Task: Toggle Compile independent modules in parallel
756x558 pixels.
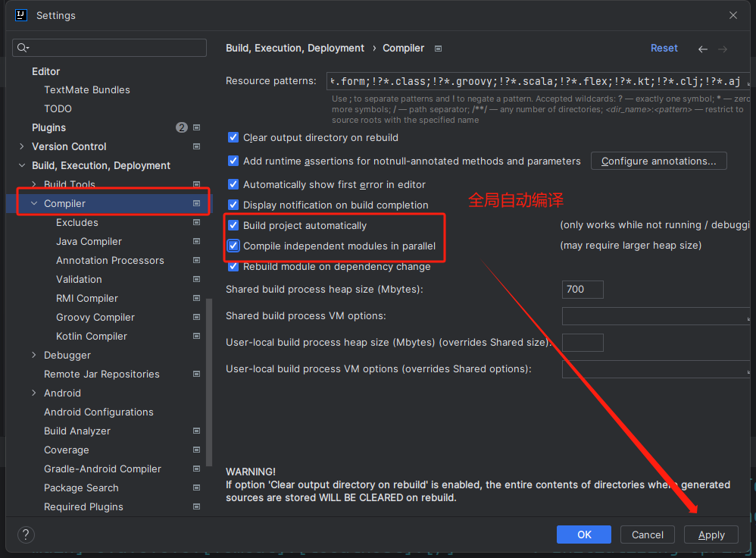Action: click(x=233, y=246)
